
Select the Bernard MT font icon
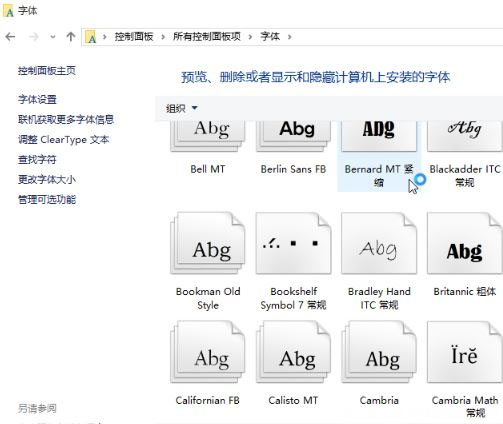point(379,136)
